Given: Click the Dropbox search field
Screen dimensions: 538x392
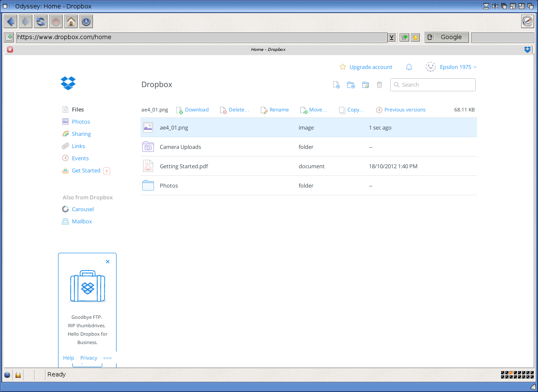Looking at the screenshot, I should (x=433, y=85).
